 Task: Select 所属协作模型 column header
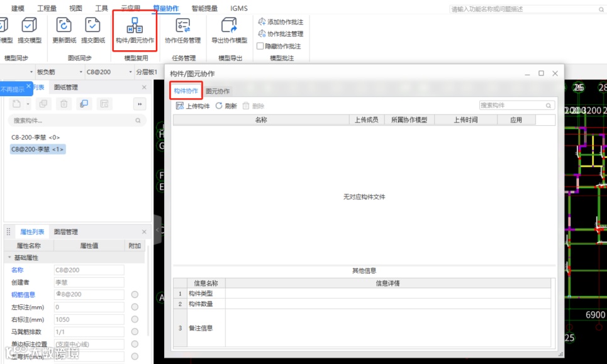coord(409,120)
